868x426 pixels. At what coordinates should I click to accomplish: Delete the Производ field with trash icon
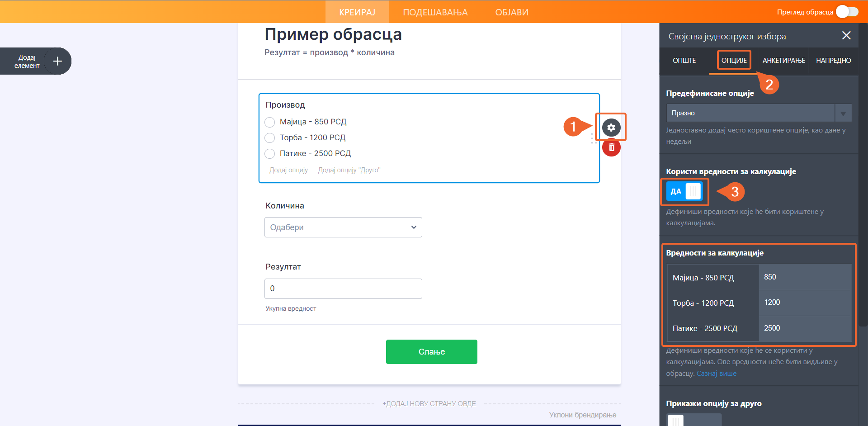pos(611,147)
